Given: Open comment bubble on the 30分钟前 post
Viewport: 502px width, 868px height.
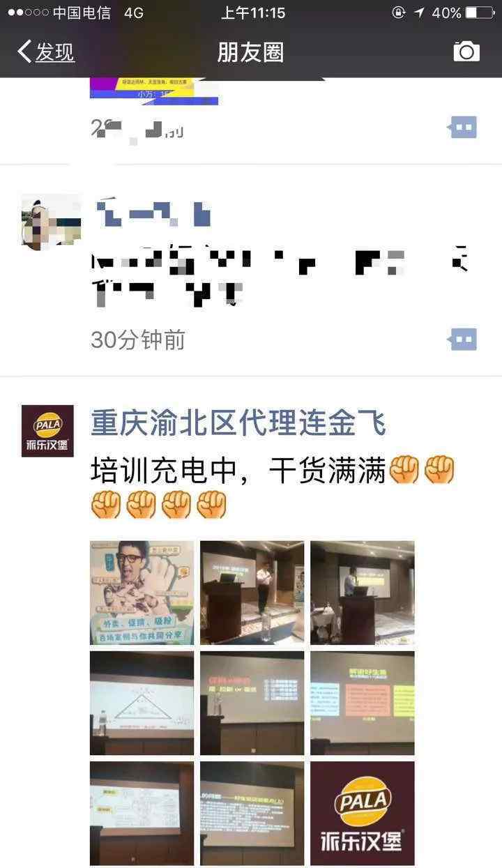Looking at the screenshot, I should coord(462,340).
